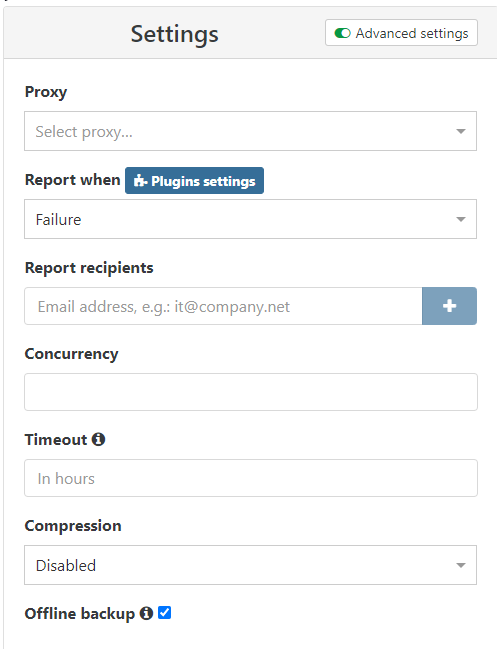The height and width of the screenshot is (649, 497).
Task: Click the plus icon to add recipient
Action: pyautogui.click(x=449, y=306)
